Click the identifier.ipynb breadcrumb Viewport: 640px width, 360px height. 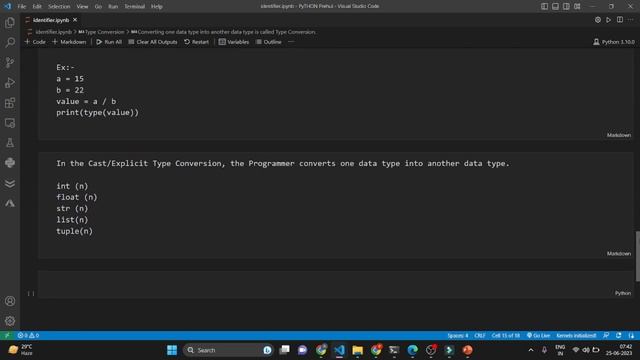pos(53,32)
